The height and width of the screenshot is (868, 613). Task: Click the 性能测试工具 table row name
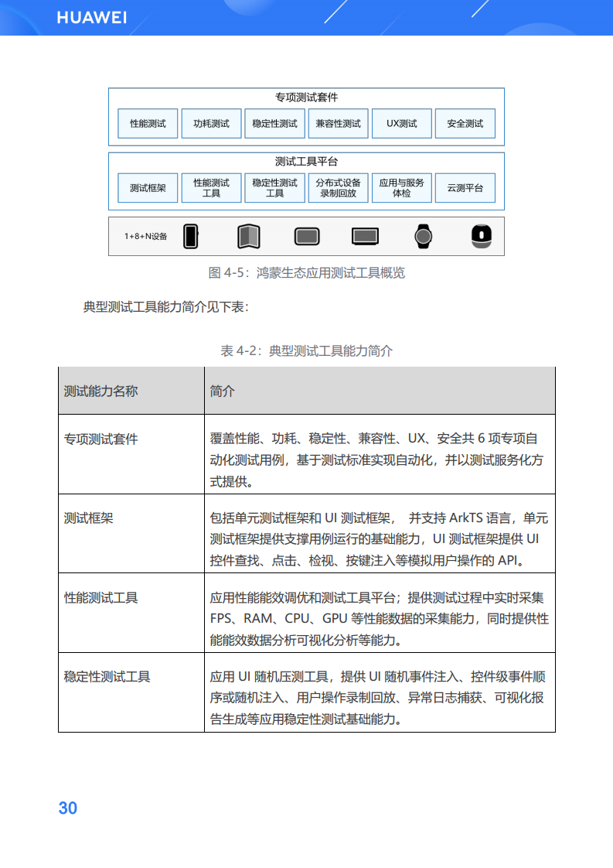pos(100,598)
